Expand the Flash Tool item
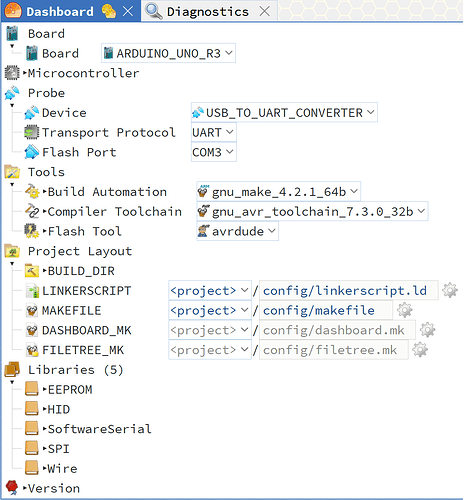Screen dimensions: 466x500 click(44, 231)
